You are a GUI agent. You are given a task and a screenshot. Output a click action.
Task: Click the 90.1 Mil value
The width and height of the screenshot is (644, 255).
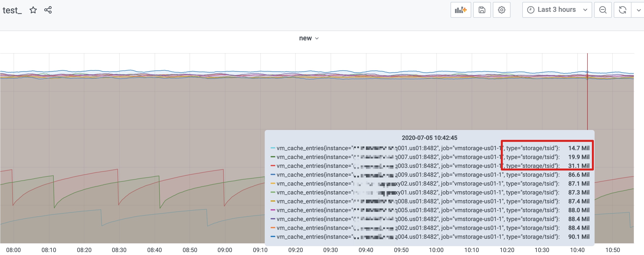click(579, 237)
